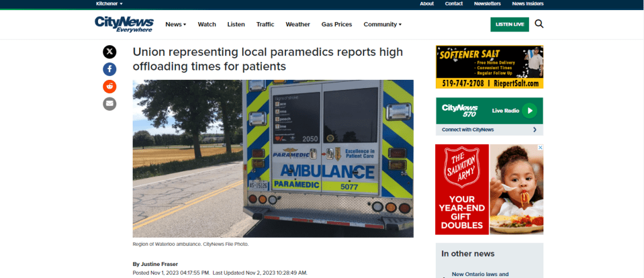
Task: Expand the Community menu dropdown
Action: (382, 25)
